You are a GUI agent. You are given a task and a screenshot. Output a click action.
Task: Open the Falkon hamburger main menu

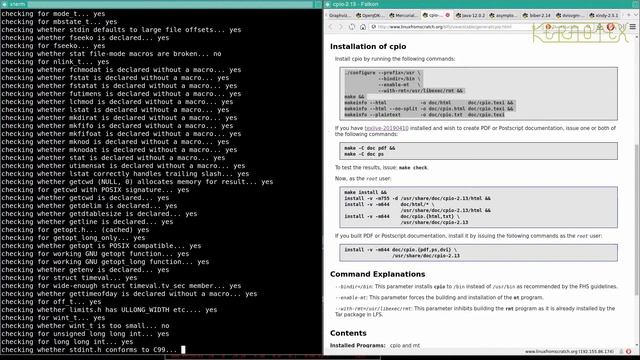633,27
